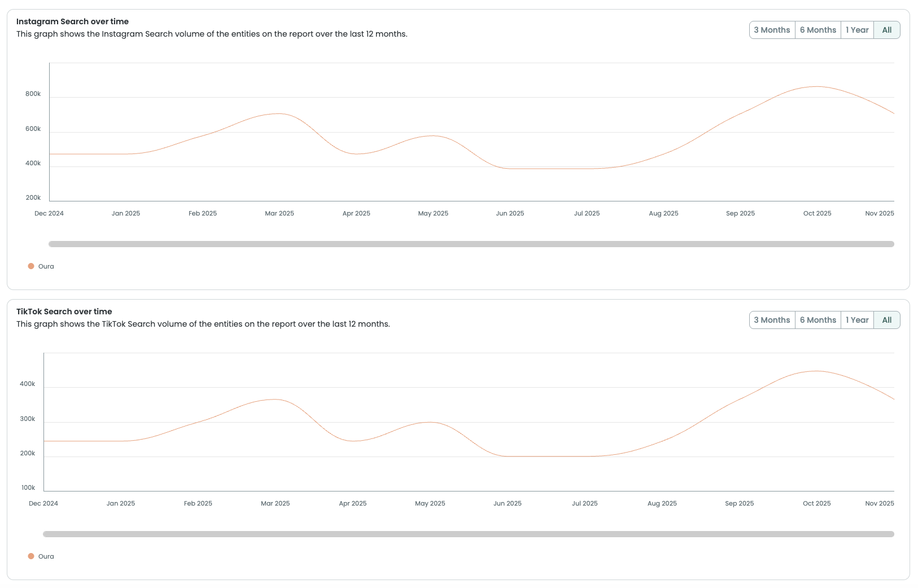Select the "All" range on Instagram chart
Screen dimensions: 918x588
(x=886, y=29)
